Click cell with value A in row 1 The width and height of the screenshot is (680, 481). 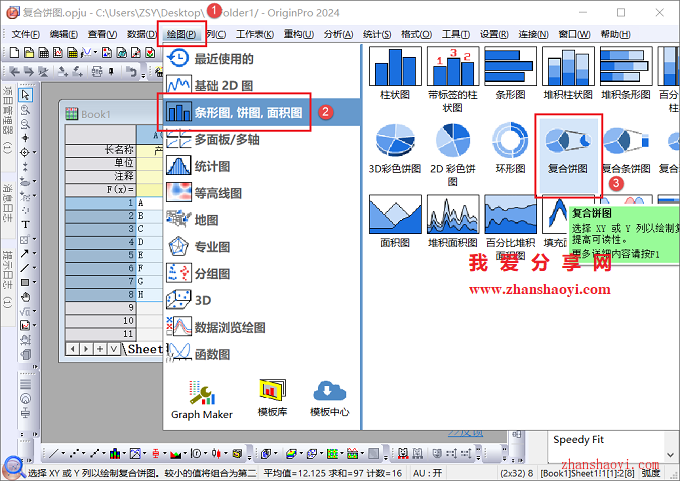point(150,203)
